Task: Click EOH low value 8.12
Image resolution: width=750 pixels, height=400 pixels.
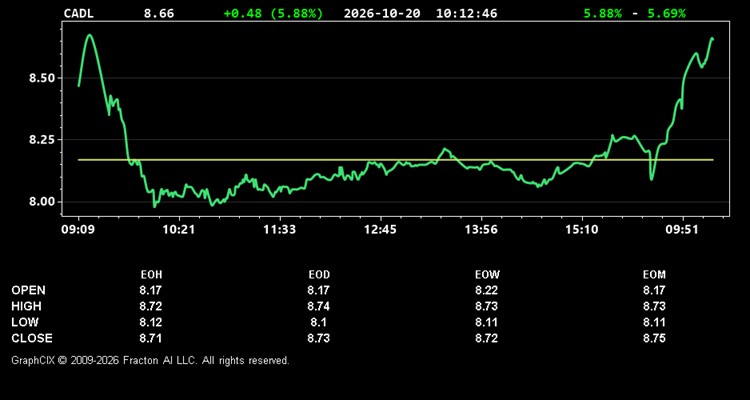Action: point(151,322)
